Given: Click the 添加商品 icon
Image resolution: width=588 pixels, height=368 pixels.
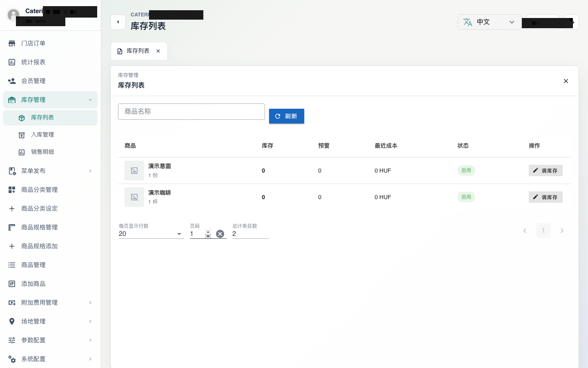Looking at the screenshot, I should [12, 284].
